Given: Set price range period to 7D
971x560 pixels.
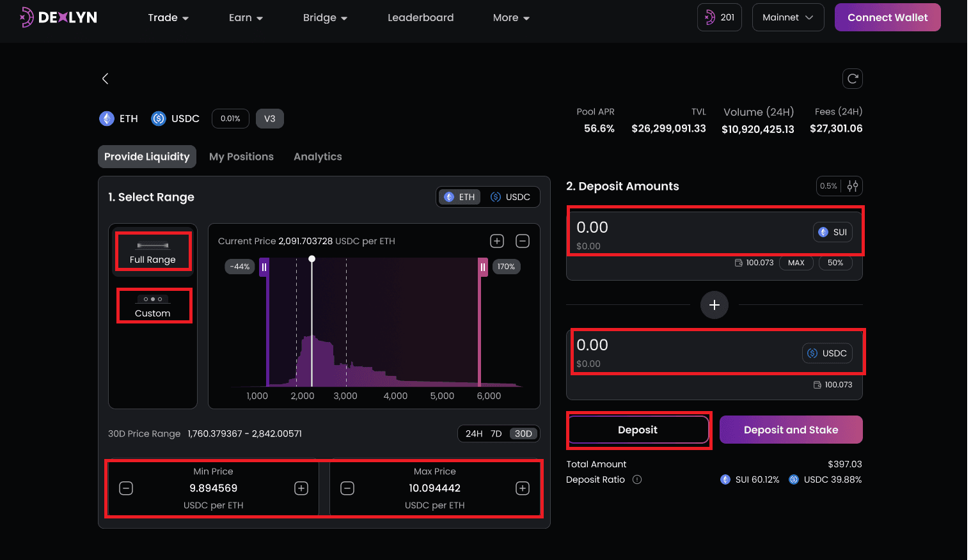Looking at the screenshot, I should click(496, 433).
